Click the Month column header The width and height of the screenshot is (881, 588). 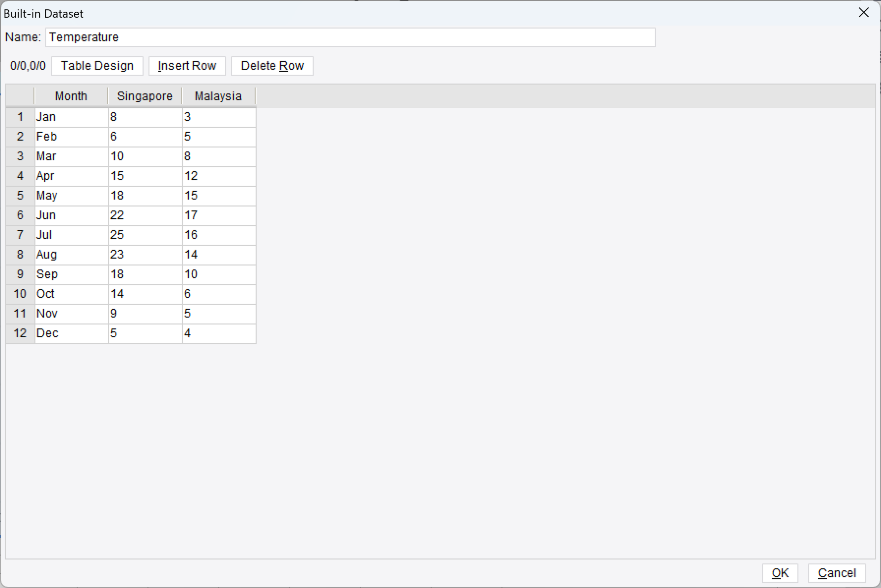pos(71,96)
